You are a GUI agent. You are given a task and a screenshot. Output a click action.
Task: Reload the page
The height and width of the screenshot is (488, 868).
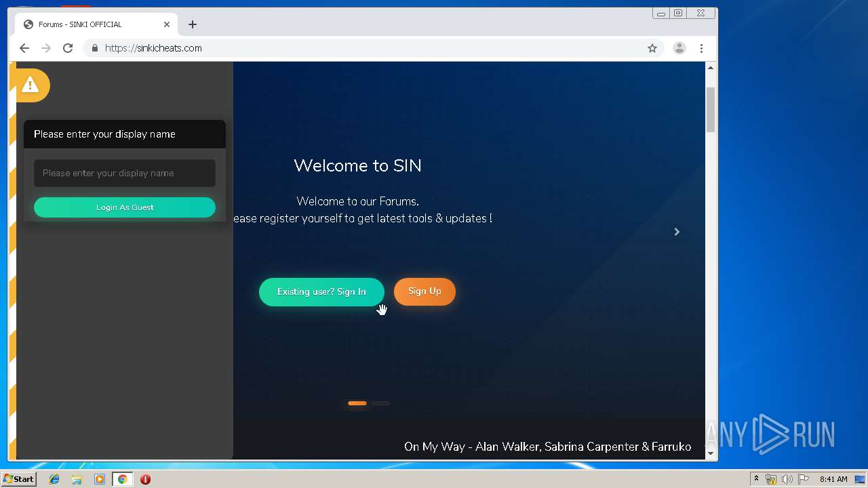(x=68, y=48)
